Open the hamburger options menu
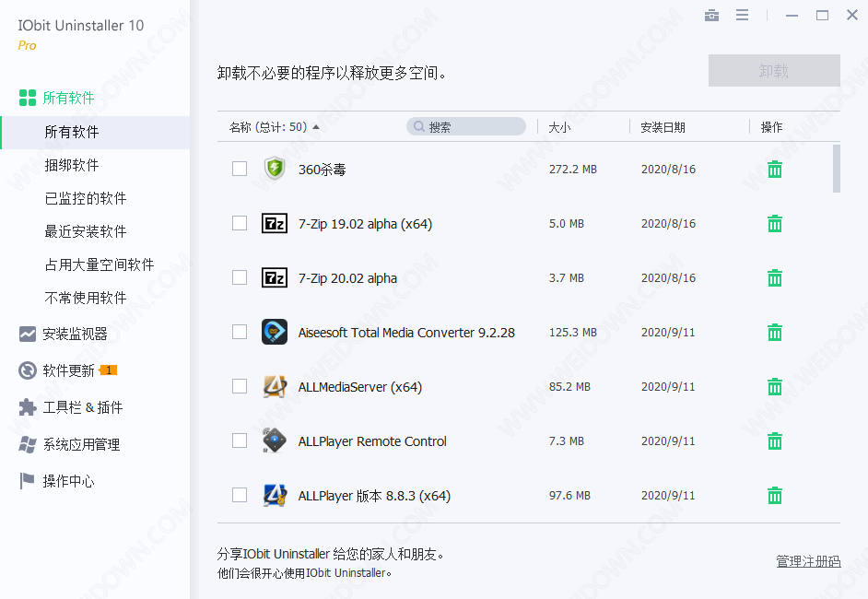The width and height of the screenshot is (868, 599). pos(742,15)
